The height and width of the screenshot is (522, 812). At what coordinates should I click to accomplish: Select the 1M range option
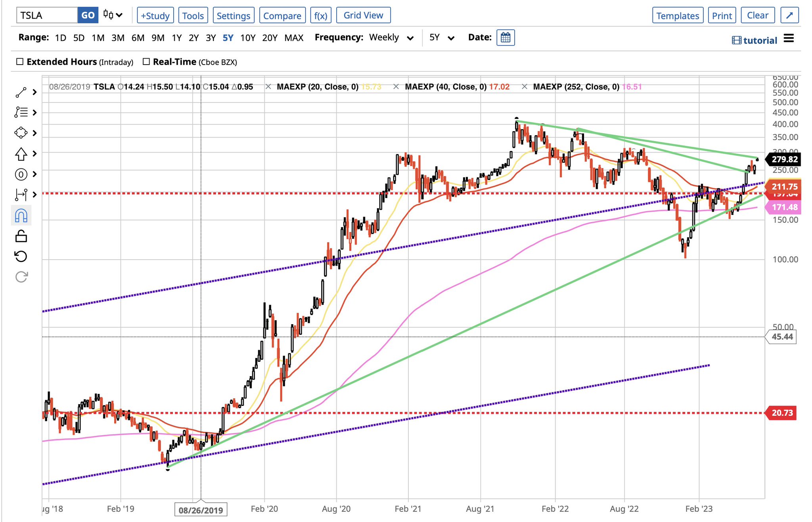coord(98,38)
